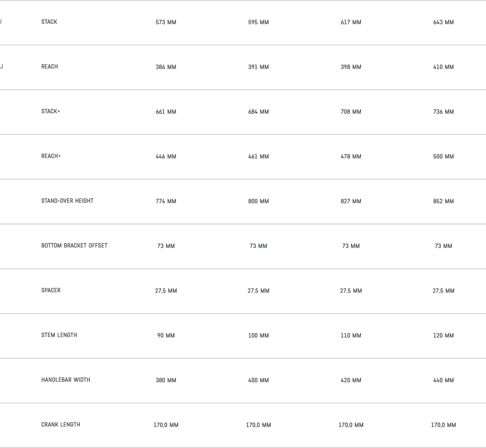Click the 400 MM handlebar width value
This screenshot has height=448, width=486.
[x=259, y=380]
